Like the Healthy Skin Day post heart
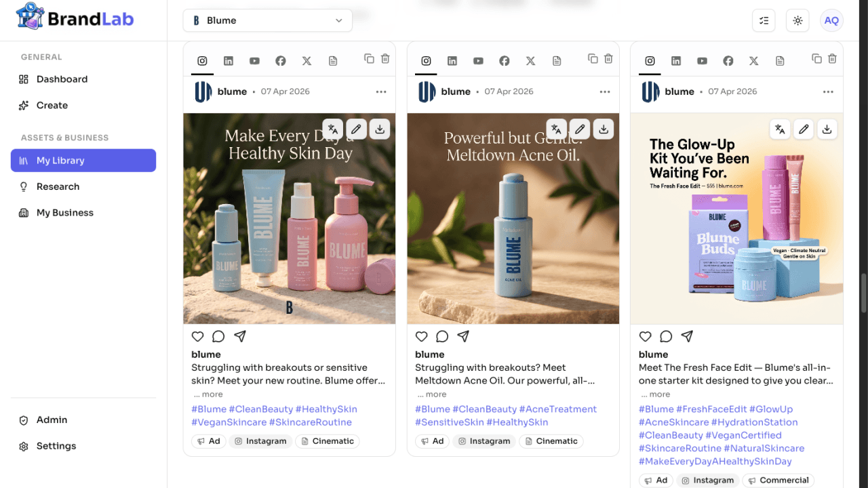The height and width of the screenshot is (488, 868). (x=197, y=336)
